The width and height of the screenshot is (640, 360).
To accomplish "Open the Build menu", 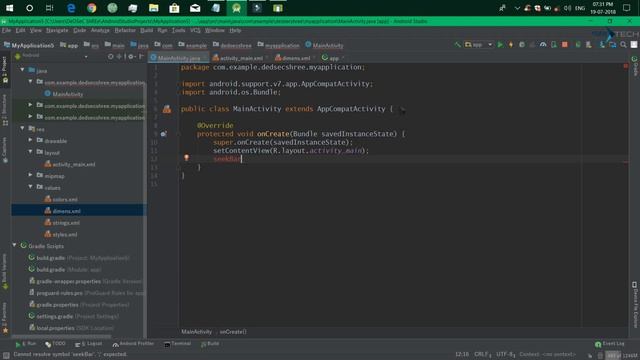I will click(x=146, y=31).
